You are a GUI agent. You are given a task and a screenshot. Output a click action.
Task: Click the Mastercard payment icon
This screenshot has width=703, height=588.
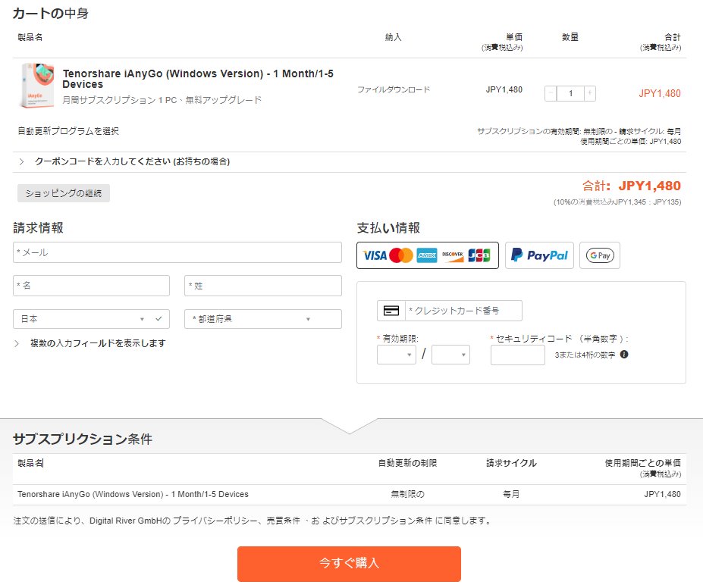tap(399, 255)
